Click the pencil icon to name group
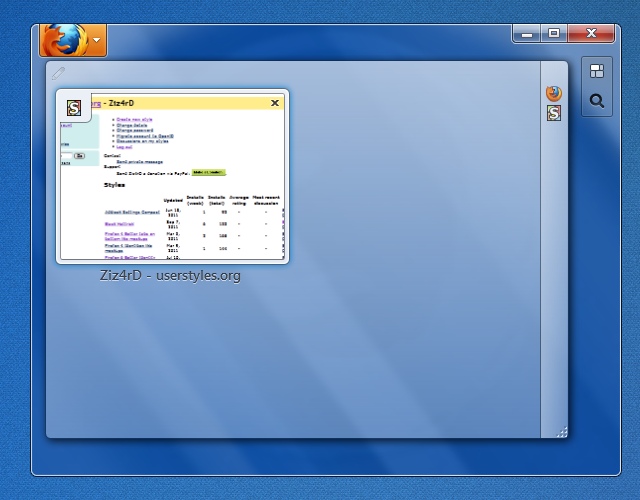 pyautogui.click(x=58, y=73)
